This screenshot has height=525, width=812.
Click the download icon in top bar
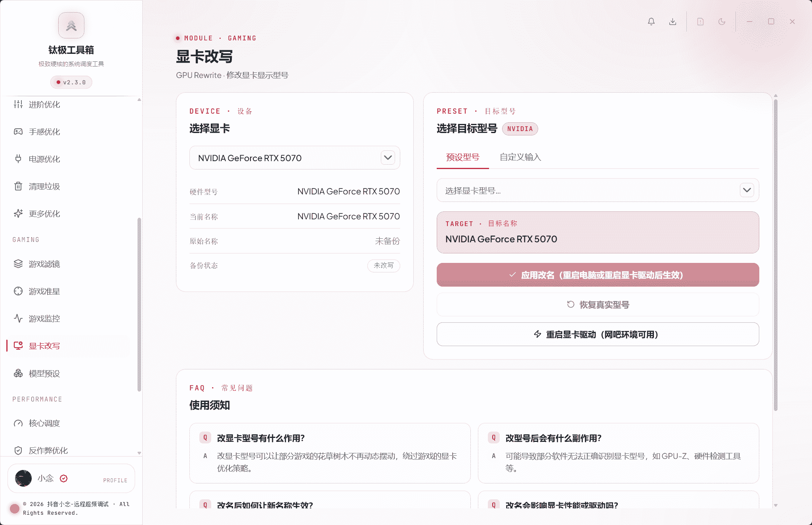tap(673, 21)
